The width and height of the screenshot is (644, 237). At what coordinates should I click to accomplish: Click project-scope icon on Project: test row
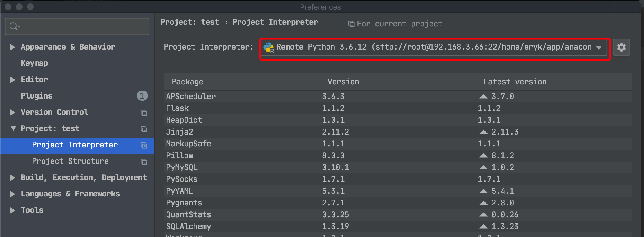144,129
